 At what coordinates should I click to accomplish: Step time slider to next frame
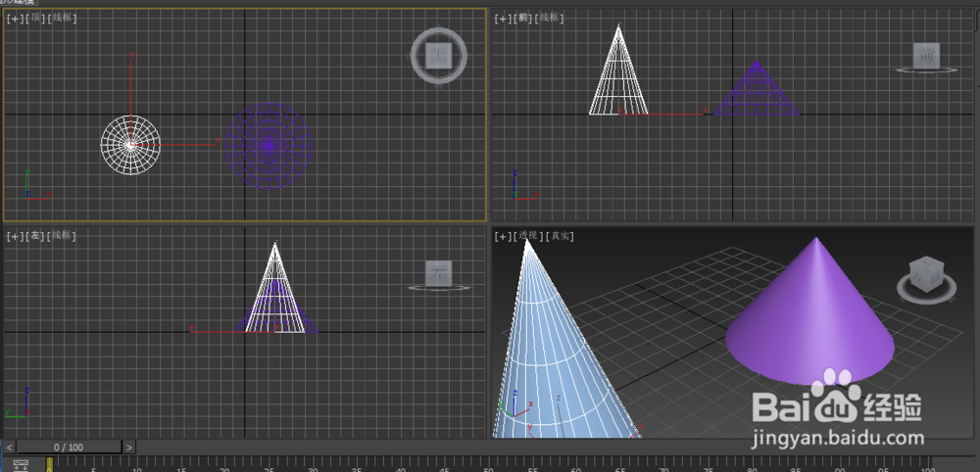point(128,447)
